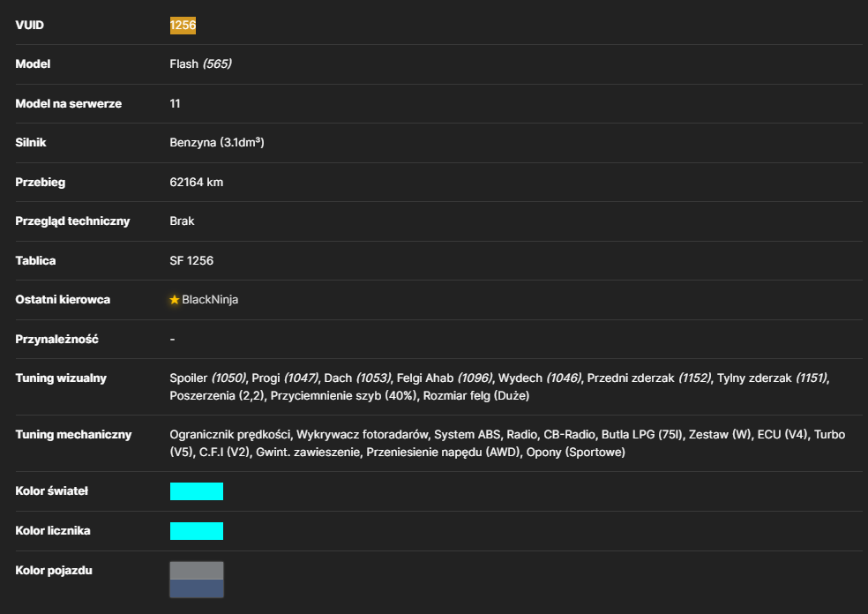The height and width of the screenshot is (614, 868).
Task: Click the Silnik row label
Action: (31, 143)
